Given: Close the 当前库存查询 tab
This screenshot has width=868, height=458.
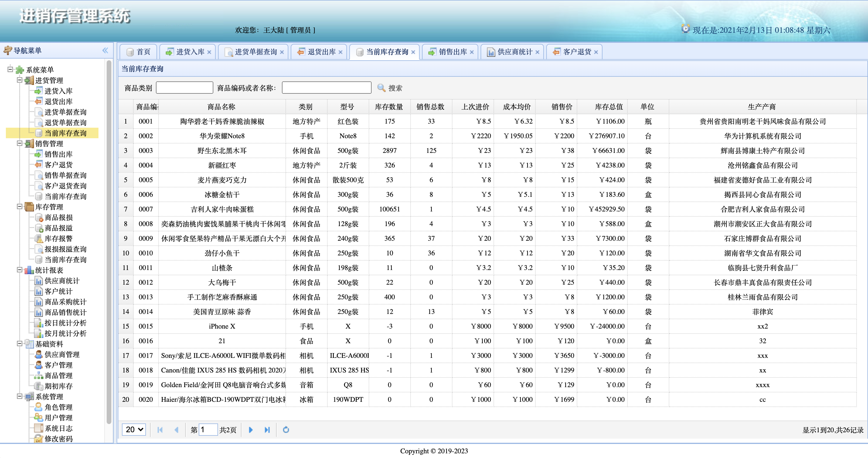Looking at the screenshot, I should tap(413, 52).
